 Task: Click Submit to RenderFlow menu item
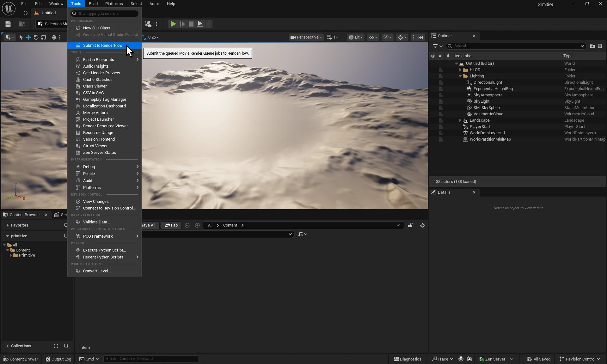point(104,45)
